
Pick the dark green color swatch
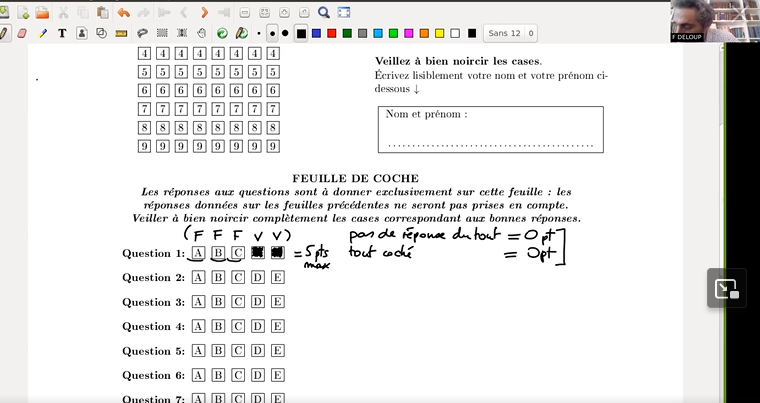pos(347,33)
